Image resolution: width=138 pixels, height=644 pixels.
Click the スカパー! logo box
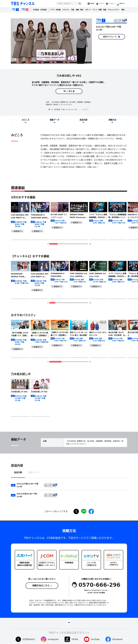tap(25, 560)
